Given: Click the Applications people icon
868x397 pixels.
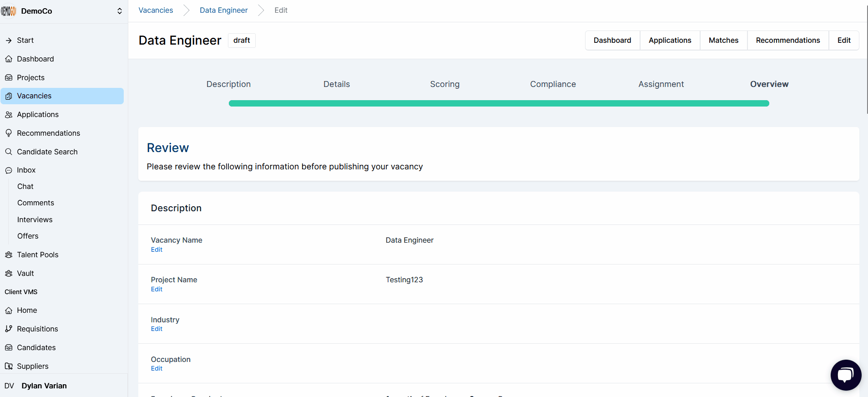Looking at the screenshot, I should click(9, 115).
